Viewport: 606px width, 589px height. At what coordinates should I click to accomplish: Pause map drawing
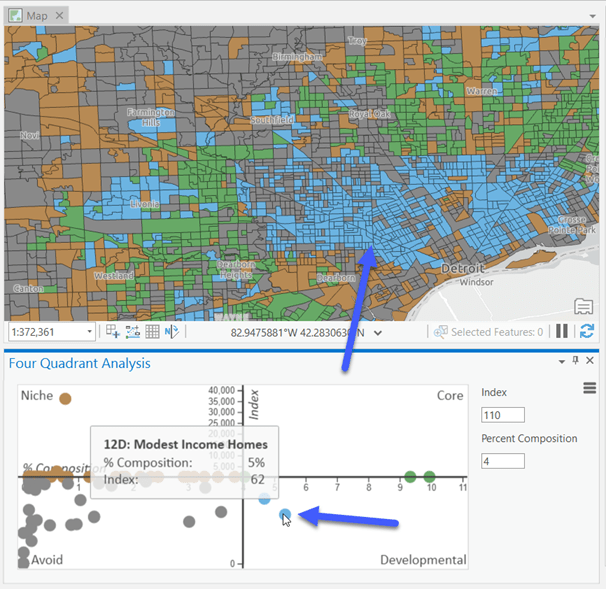pyautogui.click(x=562, y=331)
